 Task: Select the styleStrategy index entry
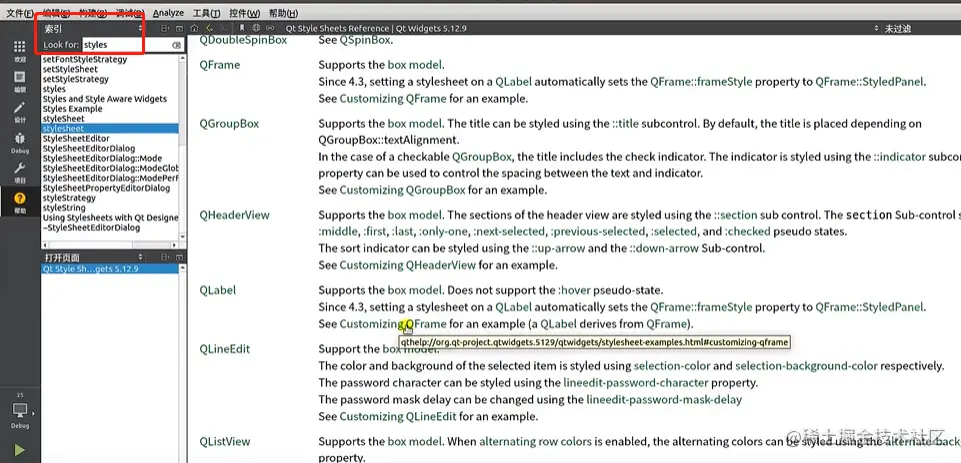69,198
